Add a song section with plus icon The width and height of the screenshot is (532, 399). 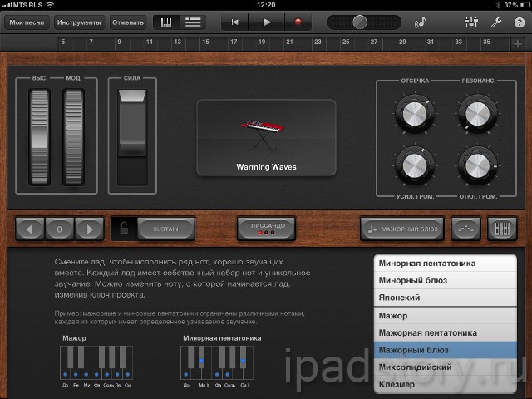click(517, 44)
